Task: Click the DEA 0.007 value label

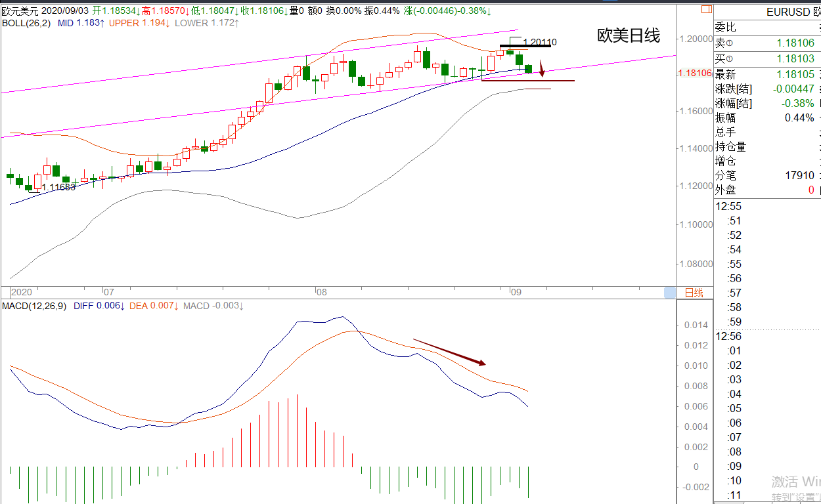Action: pos(154,306)
